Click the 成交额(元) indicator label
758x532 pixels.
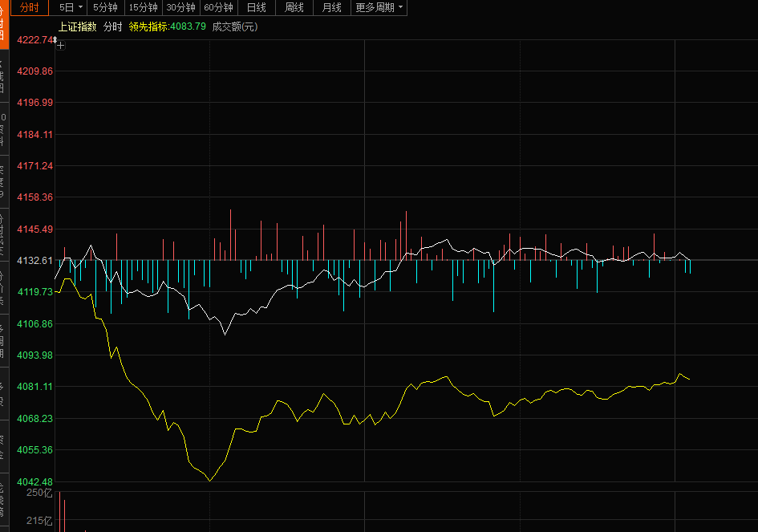pos(235,26)
